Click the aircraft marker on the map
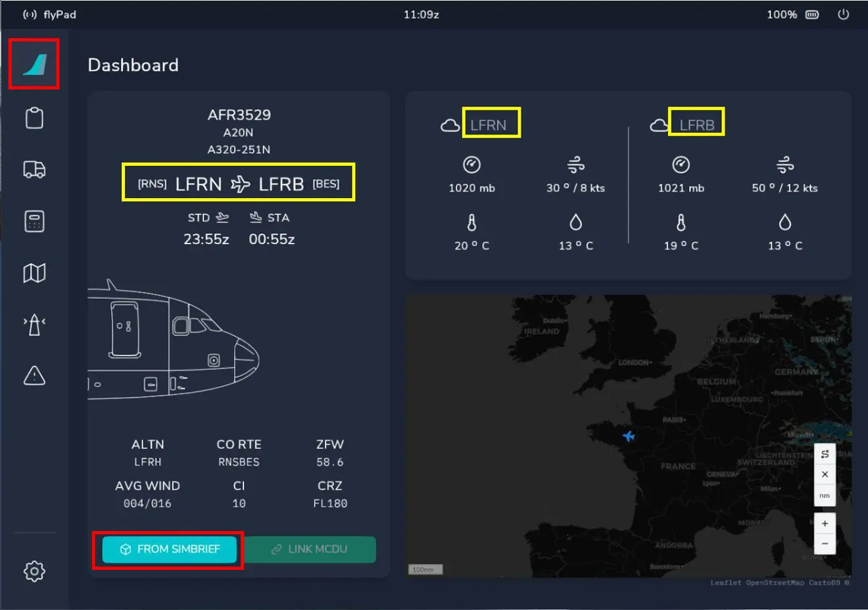This screenshot has height=610, width=868. (629, 436)
